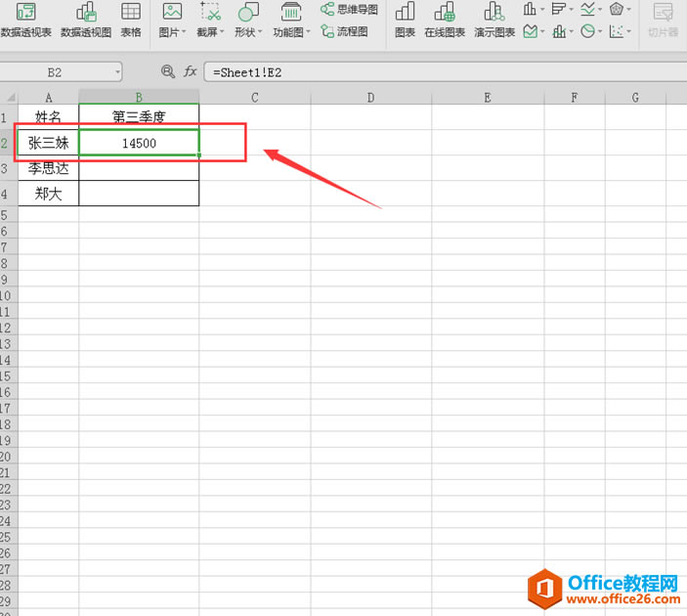The height and width of the screenshot is (616, 687).
Task: Insert a bar chart from ribbon
Action: coord(558,9)
